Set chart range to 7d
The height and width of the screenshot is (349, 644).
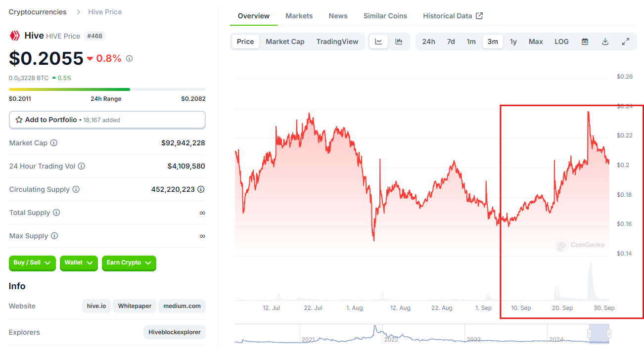pyautogui.click(x=451, y=42)
